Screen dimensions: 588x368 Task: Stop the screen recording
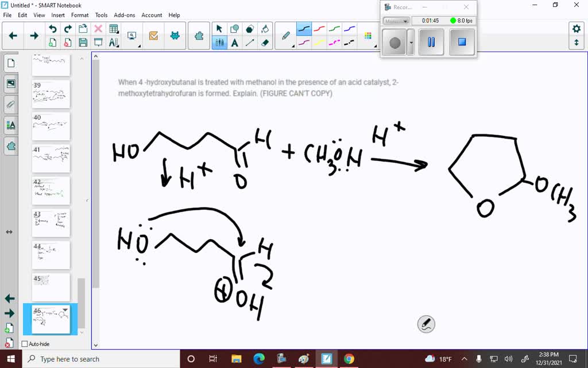462,41
